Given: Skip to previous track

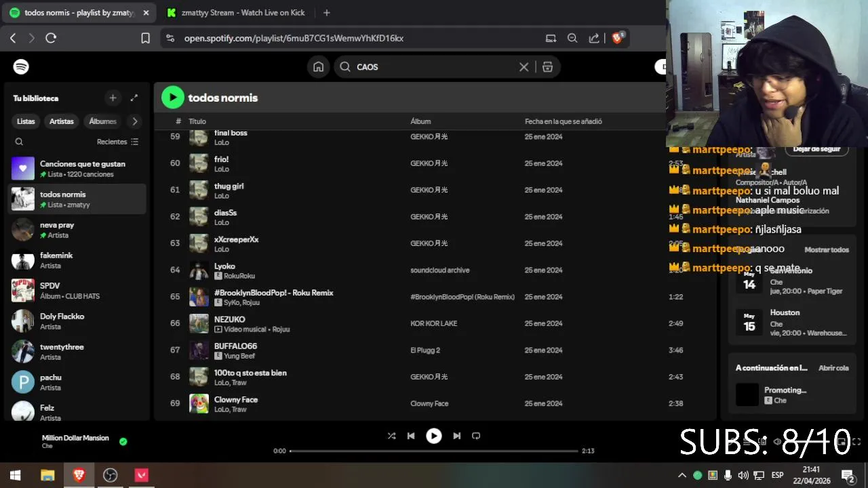Looking at the screenshot, I should click(411, 436).
